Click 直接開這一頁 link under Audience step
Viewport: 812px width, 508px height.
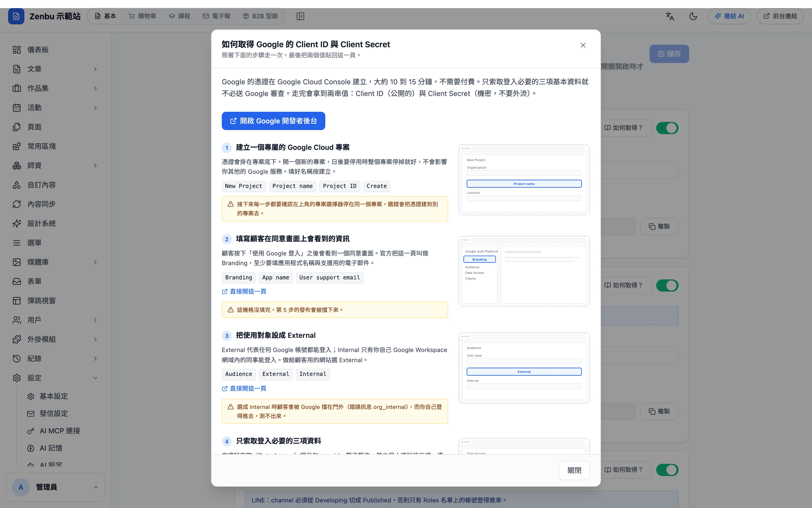[244, 388]
